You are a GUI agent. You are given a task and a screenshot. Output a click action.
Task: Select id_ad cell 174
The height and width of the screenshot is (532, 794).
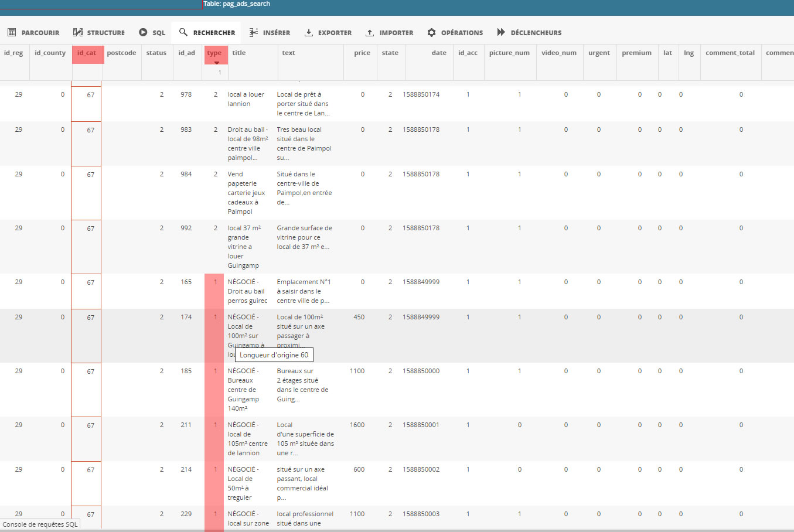(x=186, y=317)
